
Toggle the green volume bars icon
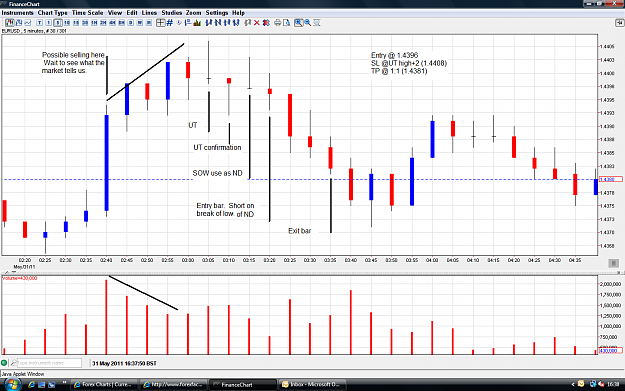tap(197, 23)
